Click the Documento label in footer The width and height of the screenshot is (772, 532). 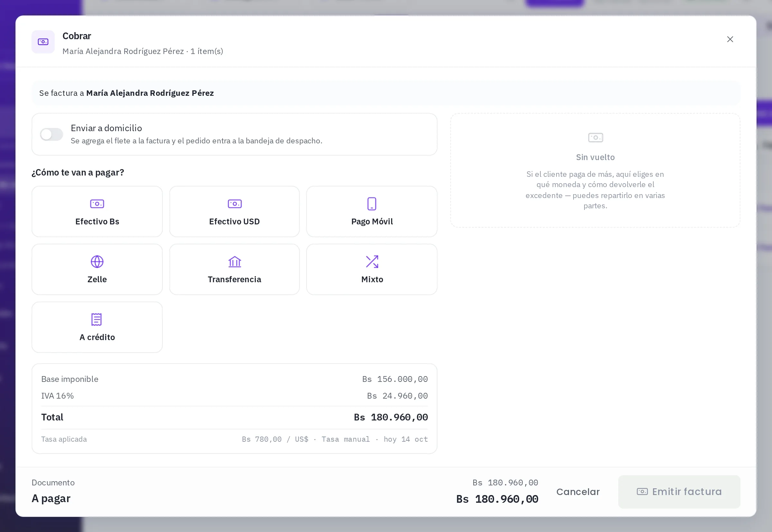pyautogui.click(x=53, y=483)
